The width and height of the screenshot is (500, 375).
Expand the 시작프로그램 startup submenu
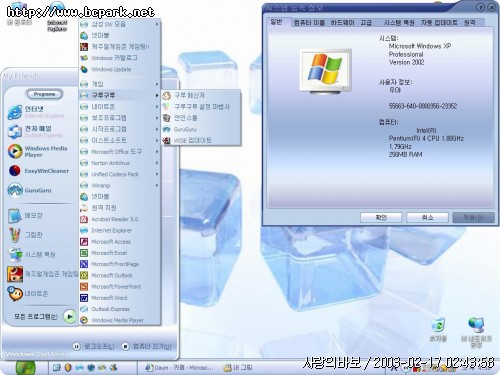click(x=119, y=129)
